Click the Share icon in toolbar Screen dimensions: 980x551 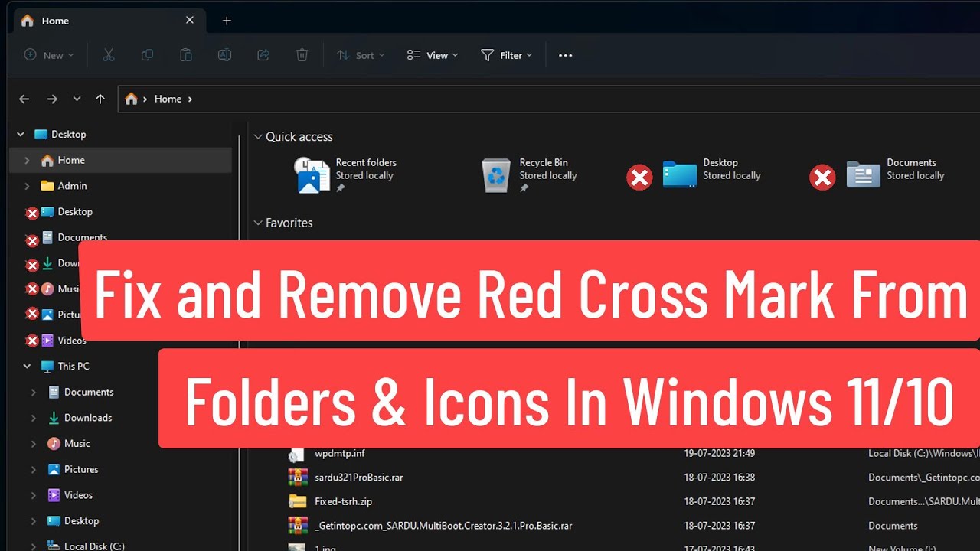coord(263,55)
